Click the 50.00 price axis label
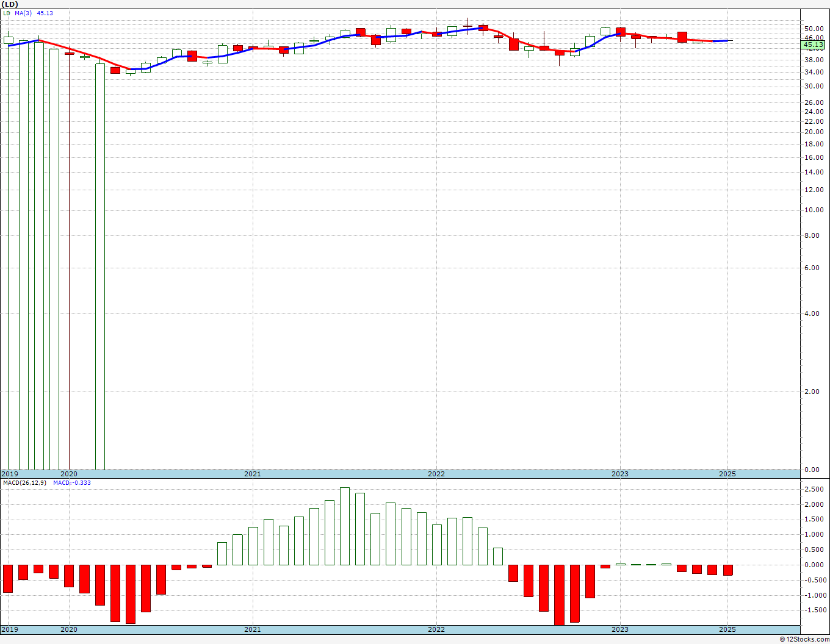Screen dimensions: 830x644 pos(814,29)
